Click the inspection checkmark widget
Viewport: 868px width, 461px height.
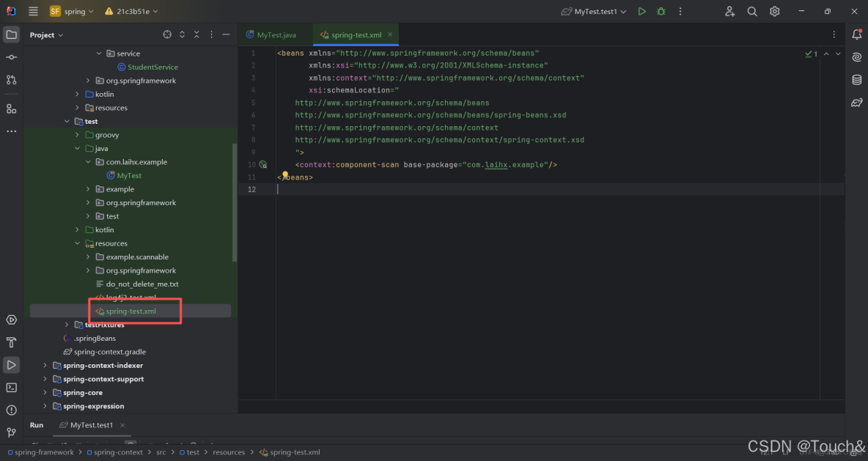point(810,54)
